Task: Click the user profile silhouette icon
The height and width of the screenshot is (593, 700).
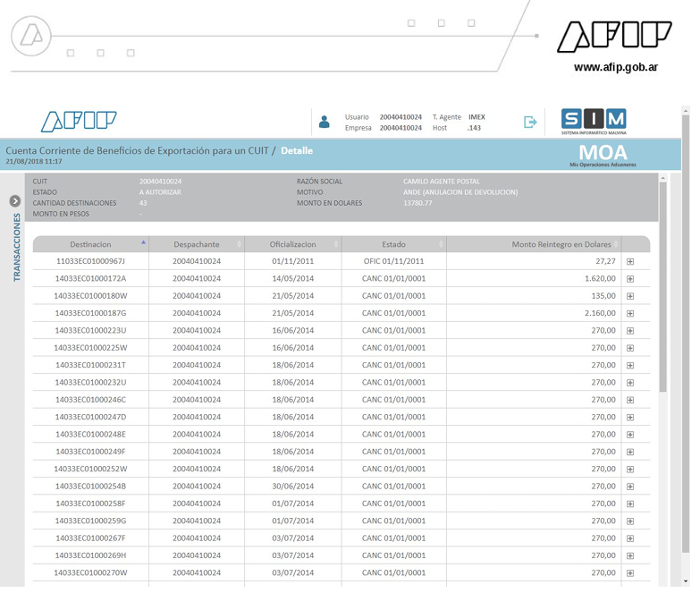Action: coord(325,122)
